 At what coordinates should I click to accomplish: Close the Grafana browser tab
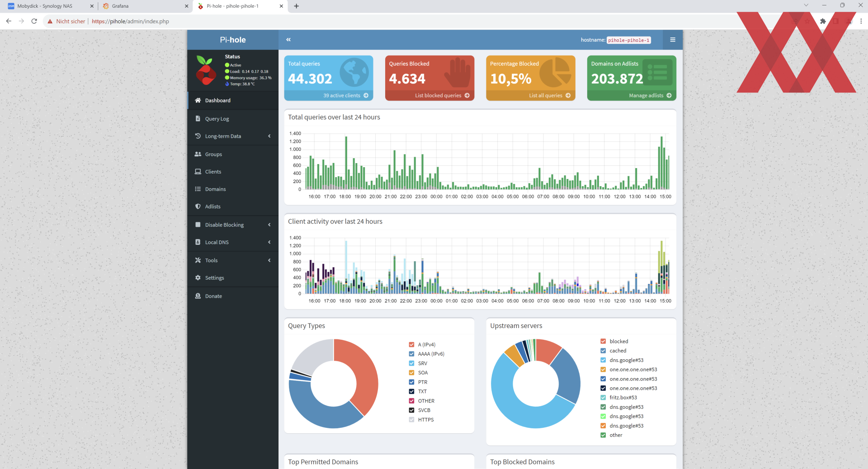pos(187,6)
